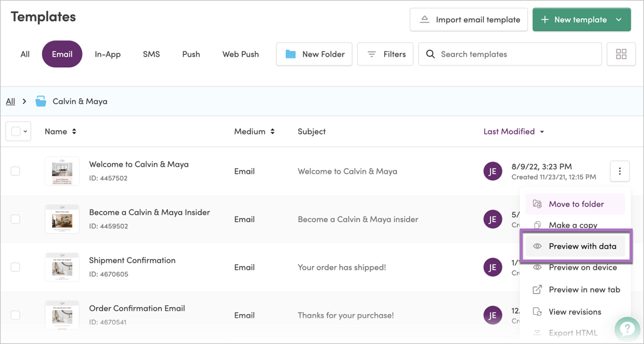Click the eye icon beside Preview with data
This screenshot has width=644, height=344.
click(537, 246)
